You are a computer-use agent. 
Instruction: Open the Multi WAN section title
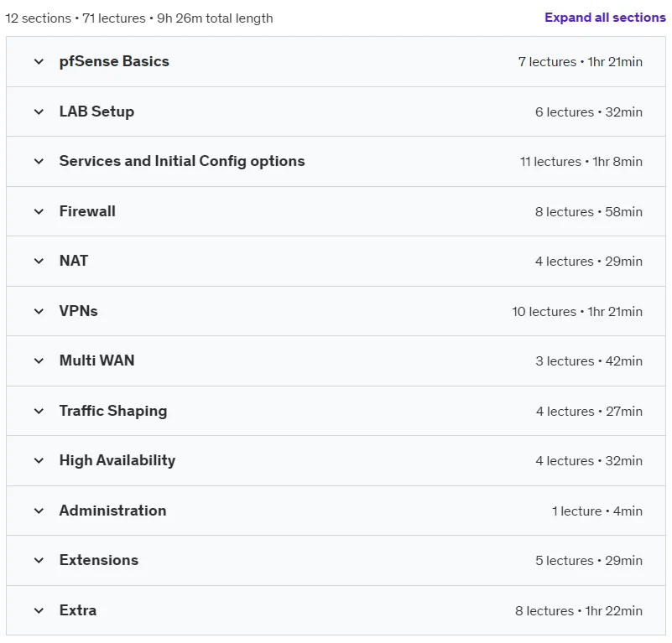(96, 360)
